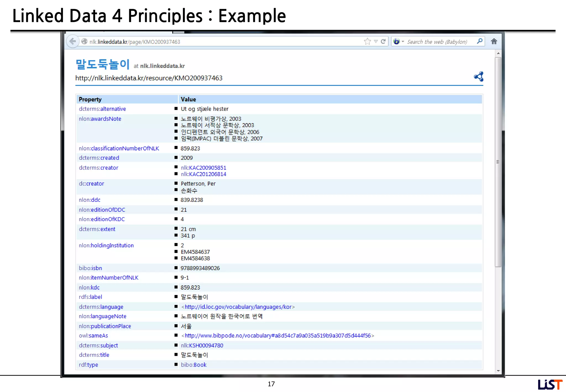The width and height of the screenshot is (566, 392).
Task: Click the blue linked-data share icon
Action: tap(478, 77)
